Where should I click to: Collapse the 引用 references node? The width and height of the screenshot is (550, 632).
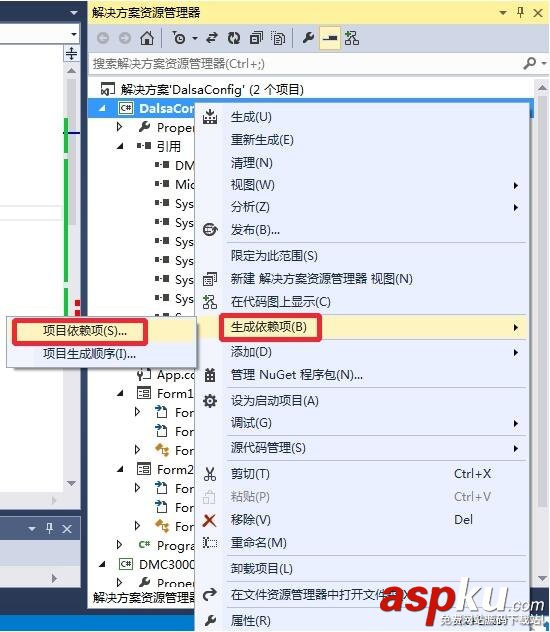120,146
